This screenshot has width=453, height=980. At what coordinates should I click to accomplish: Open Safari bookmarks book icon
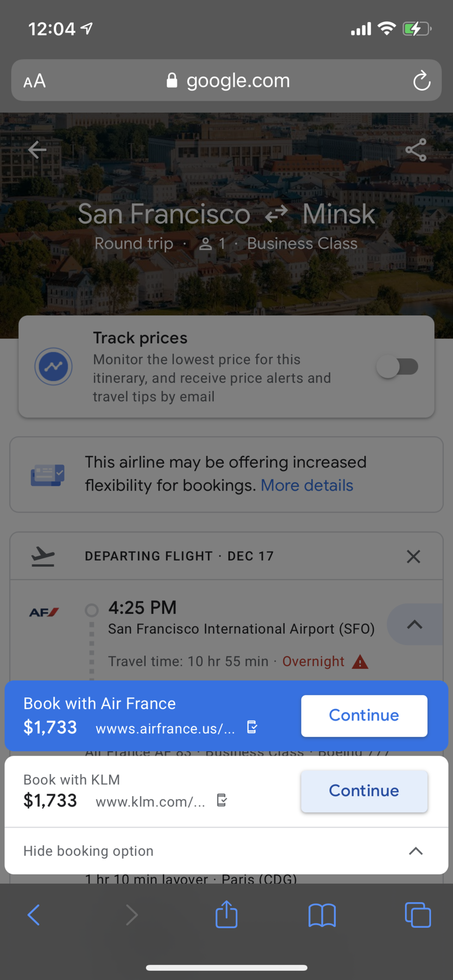(x=322, y=915)
